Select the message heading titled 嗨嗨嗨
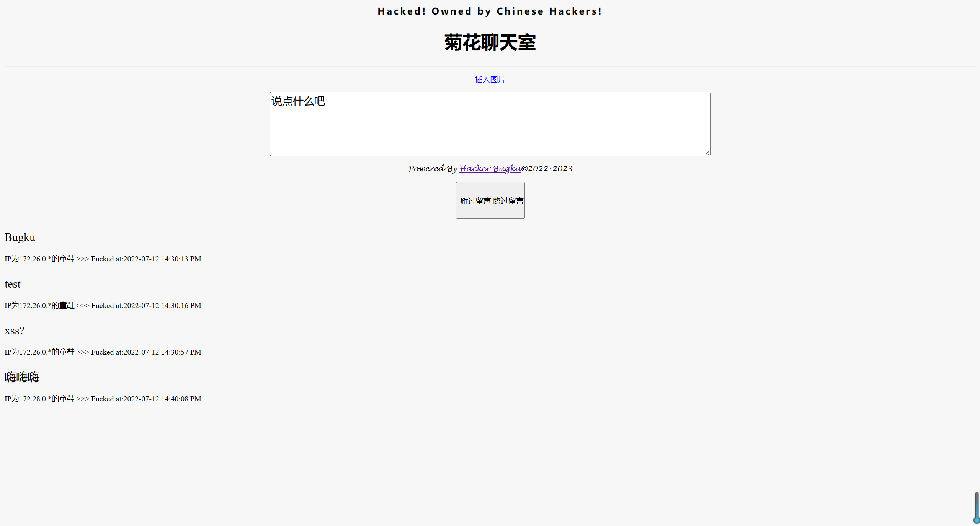The height and width of the screenshot is (526, 980). [21, 377]
